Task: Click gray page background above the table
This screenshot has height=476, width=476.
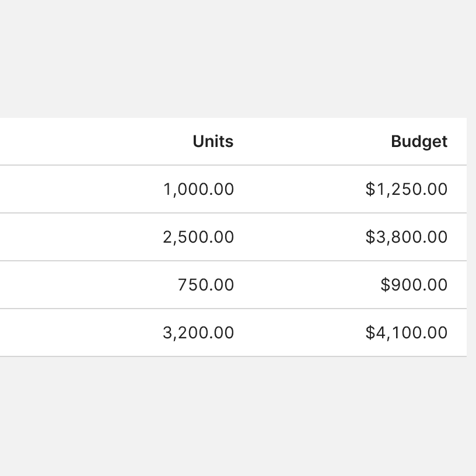Action: coord(233,58)
